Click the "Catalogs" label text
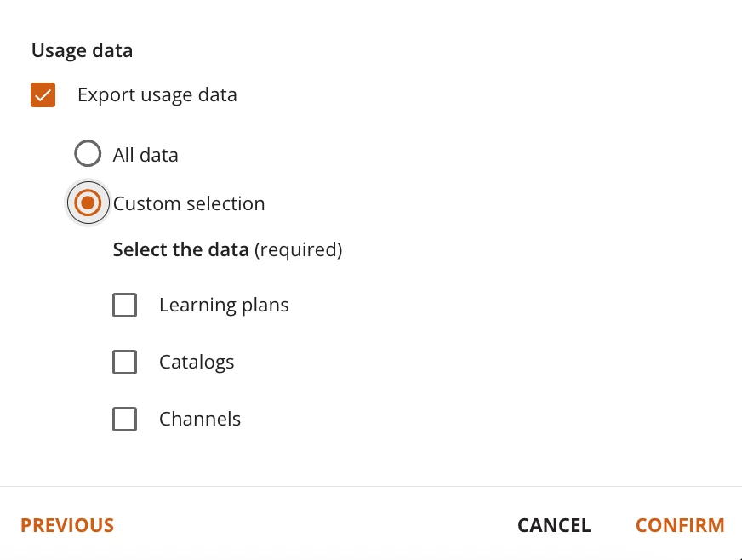The height and width of the screenshot is (560, 742). [x=197, y=362]
